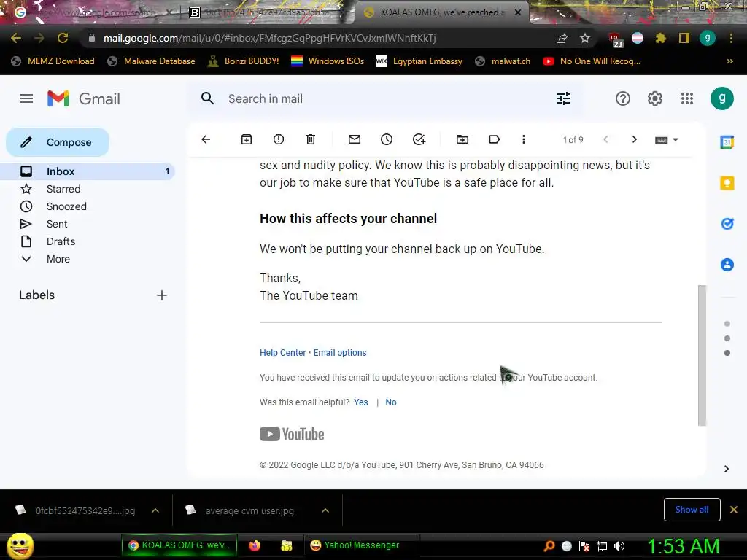
Task: Open the browser extensions puzzle icon
Action: click(x=660, y=38)
